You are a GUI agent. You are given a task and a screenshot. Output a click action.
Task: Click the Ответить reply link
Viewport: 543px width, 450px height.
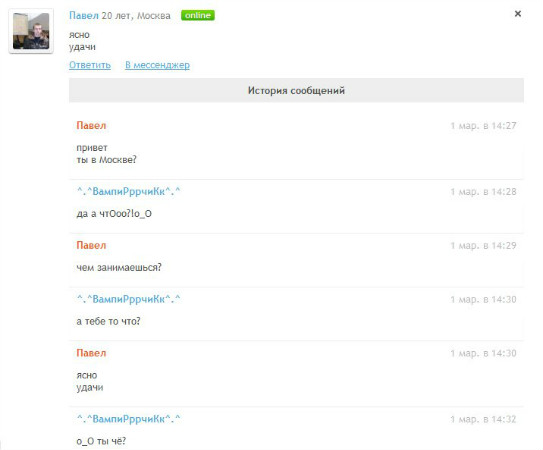90,65
